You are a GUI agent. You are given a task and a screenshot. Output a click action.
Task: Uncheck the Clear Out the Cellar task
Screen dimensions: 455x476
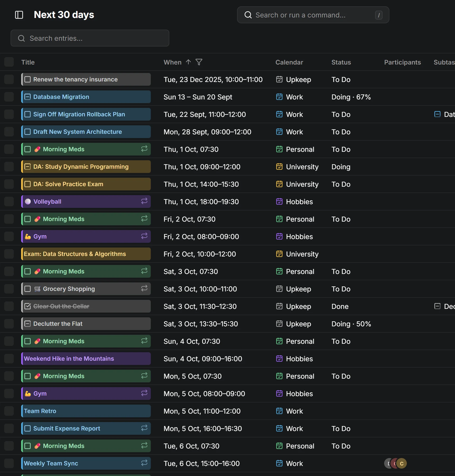tap(28, 306)
